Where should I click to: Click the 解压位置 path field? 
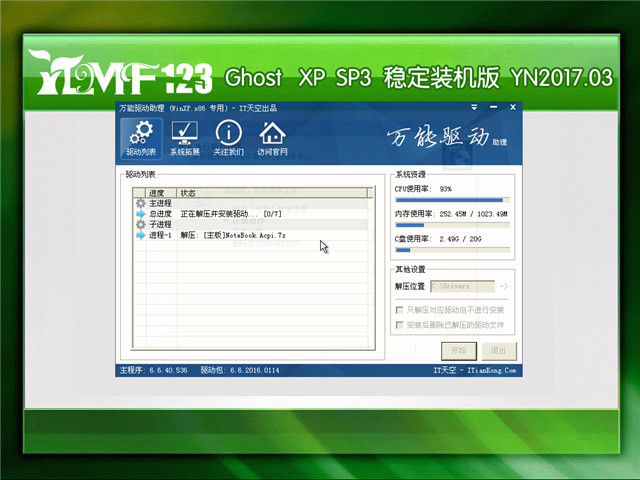click(462, 286)
